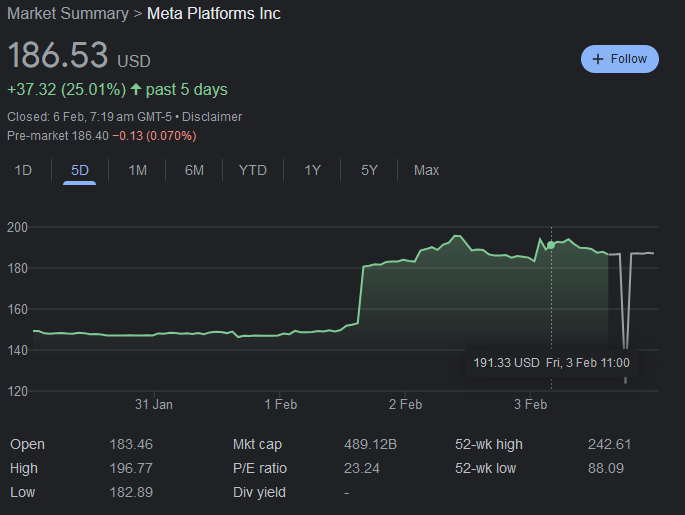This screenshot has height=515, width=685.
Task: Select the 5D range tab
Action: (80, 170)
